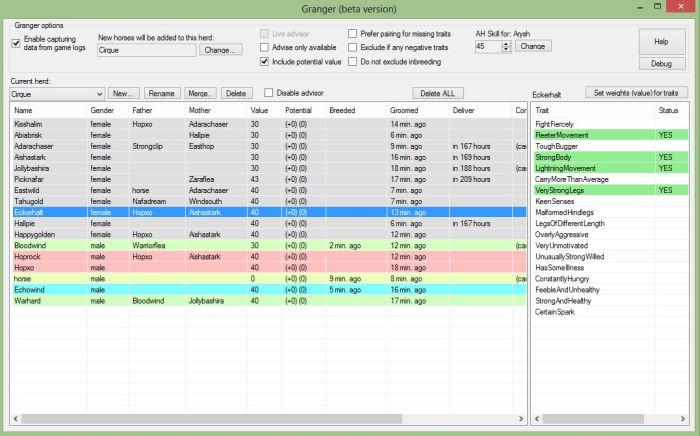Sort the list by Gender column

(x=102, y=109)
